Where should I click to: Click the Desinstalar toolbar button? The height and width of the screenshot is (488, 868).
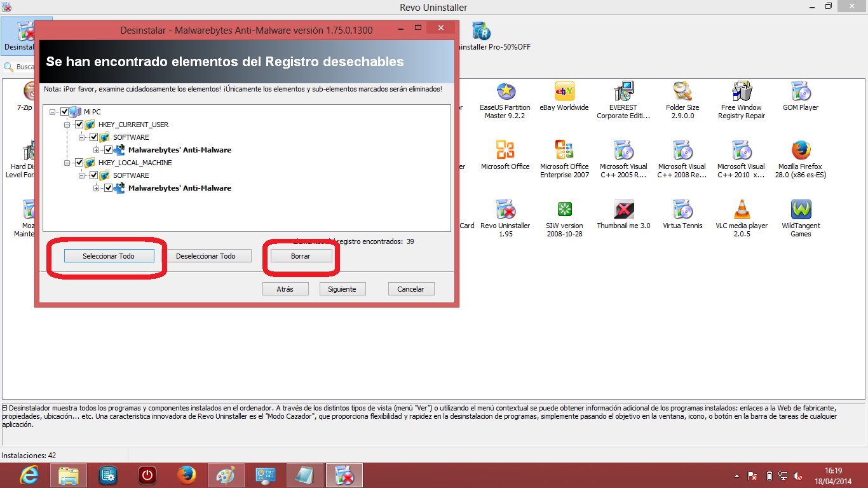tap(18, 36)
